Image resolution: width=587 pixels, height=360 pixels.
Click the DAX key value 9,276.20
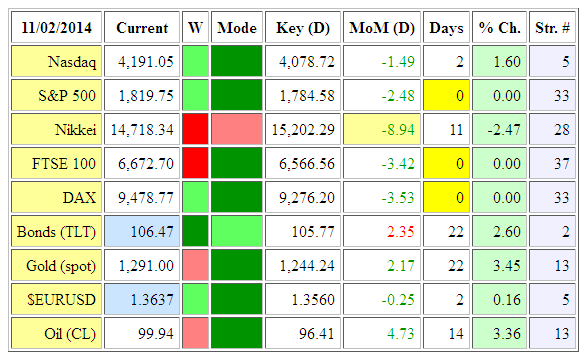[x=303, y=197]
